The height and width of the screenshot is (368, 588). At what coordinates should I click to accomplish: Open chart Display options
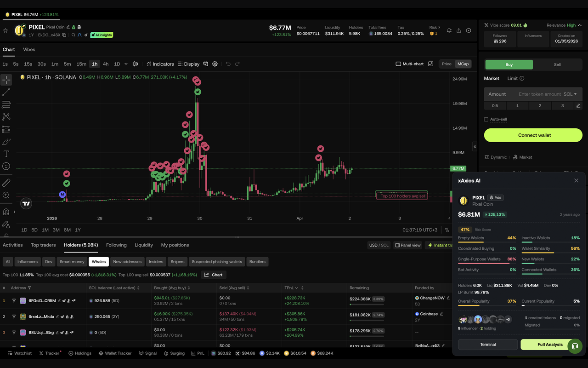(x=188, y=64)
